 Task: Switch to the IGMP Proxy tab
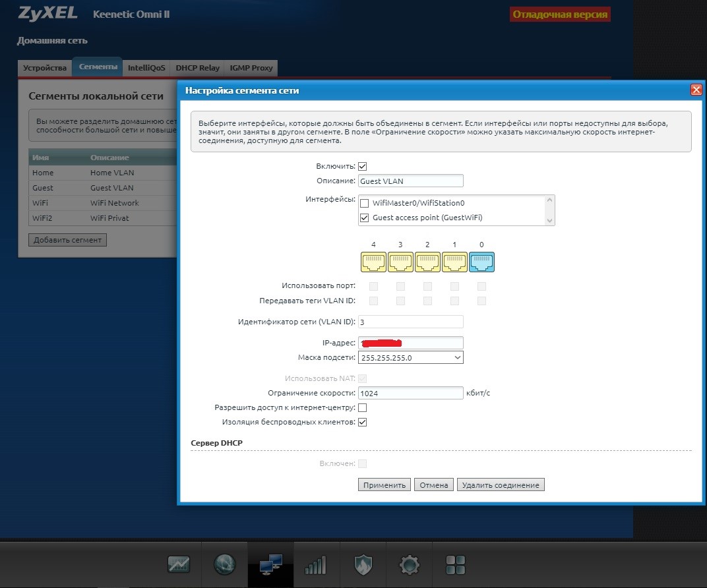(251, 68)
